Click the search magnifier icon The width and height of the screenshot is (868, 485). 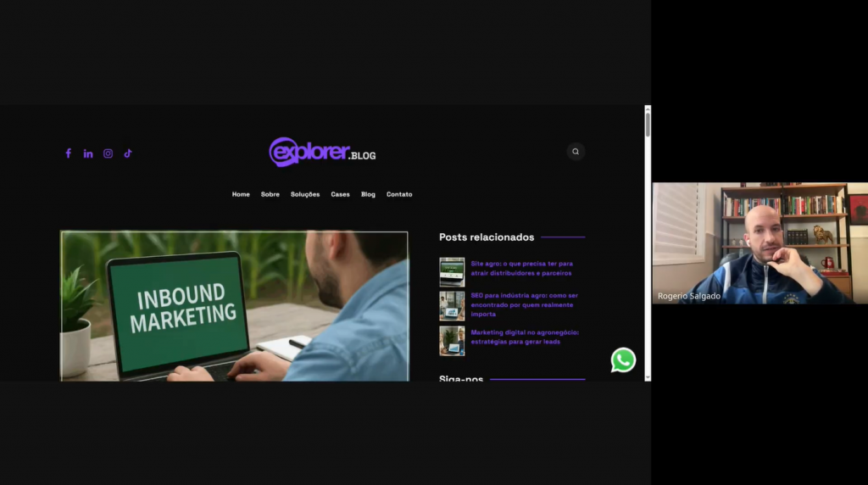point(576,152)
